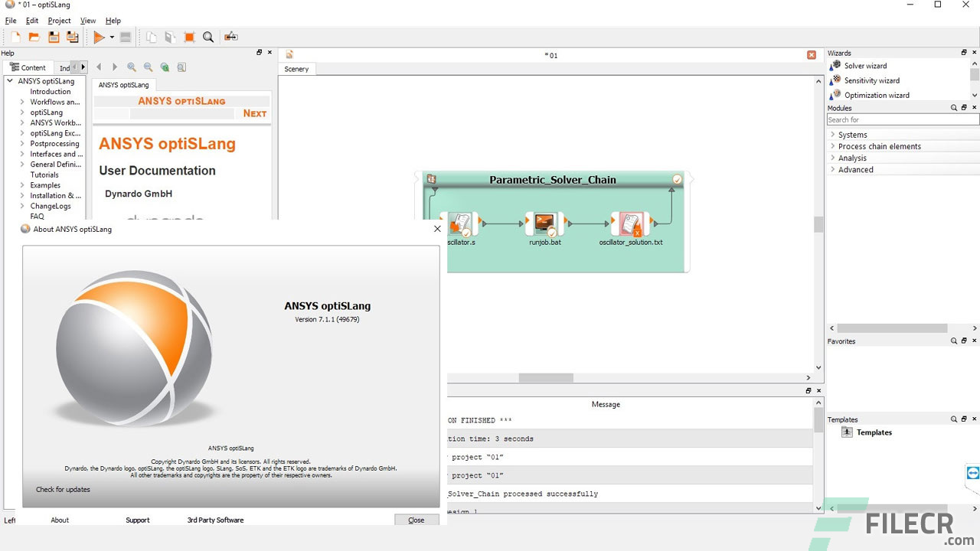Select the oscillator.s input file node
Image resolution: width=980 pixels, height=551 pixels.
click(461, 224)
